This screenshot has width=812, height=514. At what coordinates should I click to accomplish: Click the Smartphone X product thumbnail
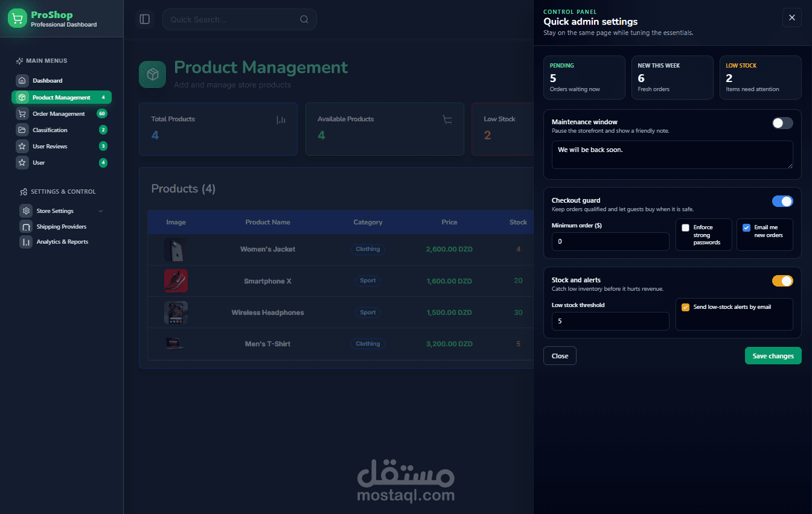(x=176, y=281)
